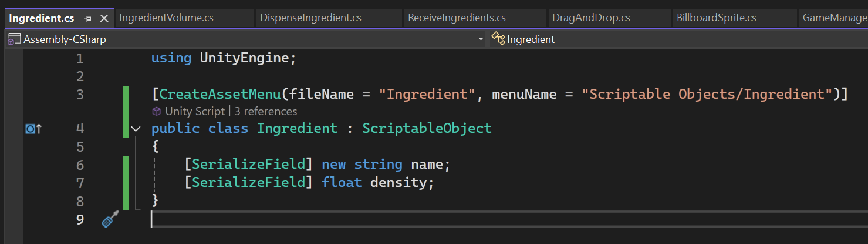The height and width of the screenshot is (244, 868).
Task: Click the ScriptableObject base class name
Action: click(427, 128)
